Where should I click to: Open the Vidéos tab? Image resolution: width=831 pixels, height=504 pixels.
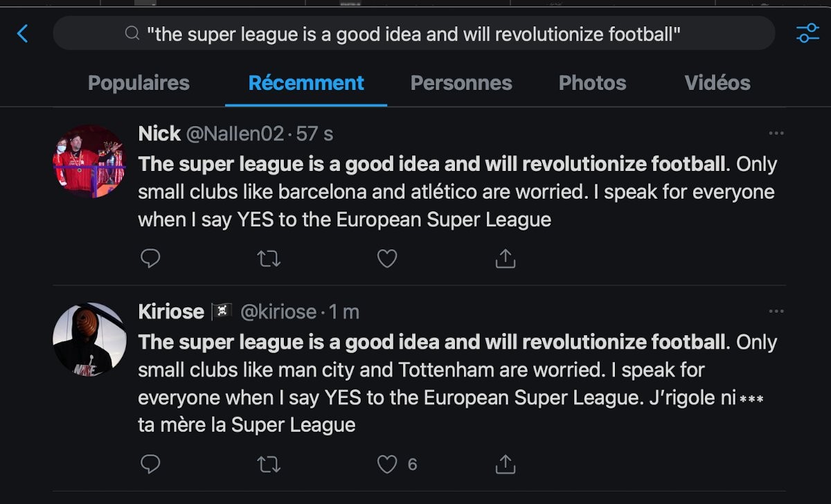pyautogui.click(x=717, y=83)
